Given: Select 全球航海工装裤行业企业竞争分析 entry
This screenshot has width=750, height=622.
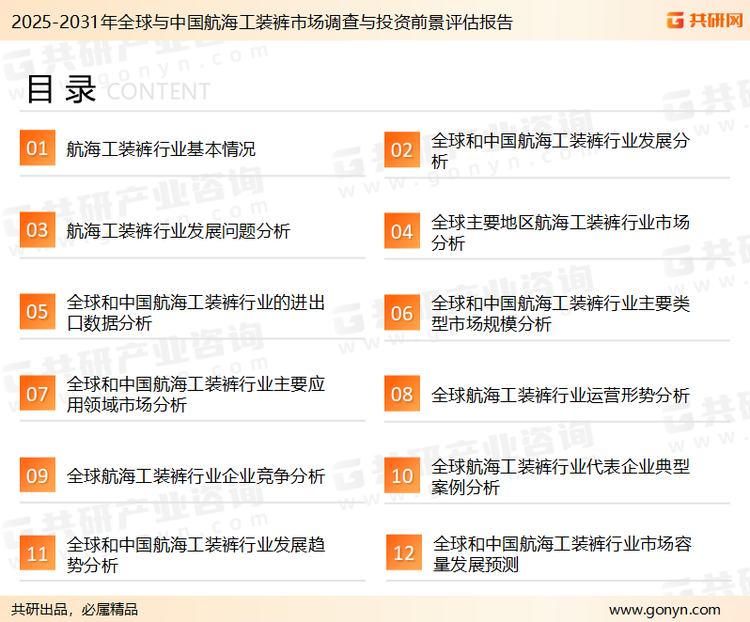Looking at the screenshot, I should (196, 476).
